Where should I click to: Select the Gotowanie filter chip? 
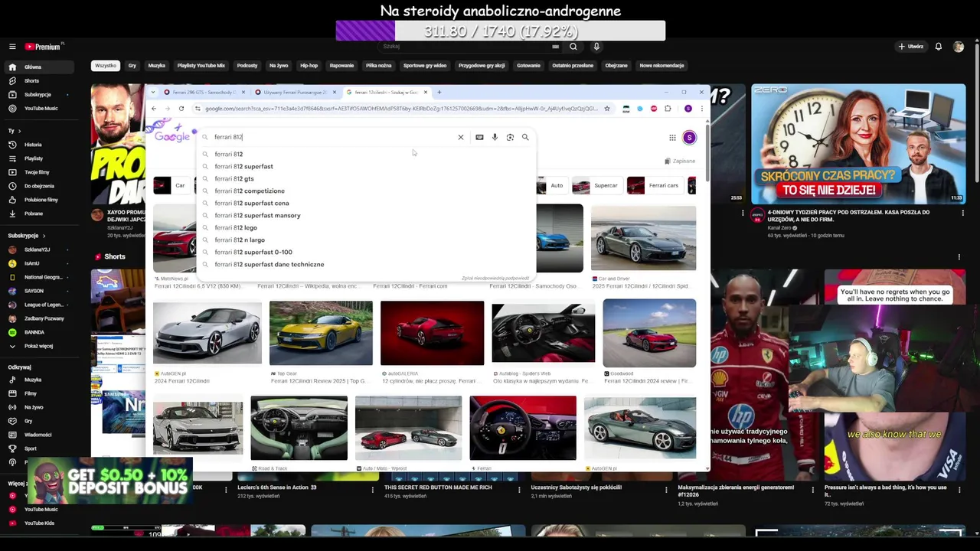528,66
